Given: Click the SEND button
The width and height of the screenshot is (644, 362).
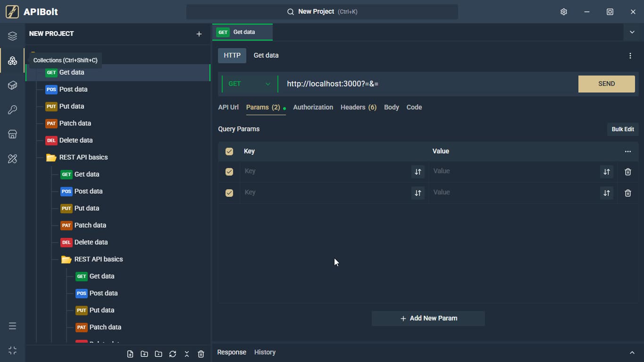Looking at the screenshot, I should 607,84.
